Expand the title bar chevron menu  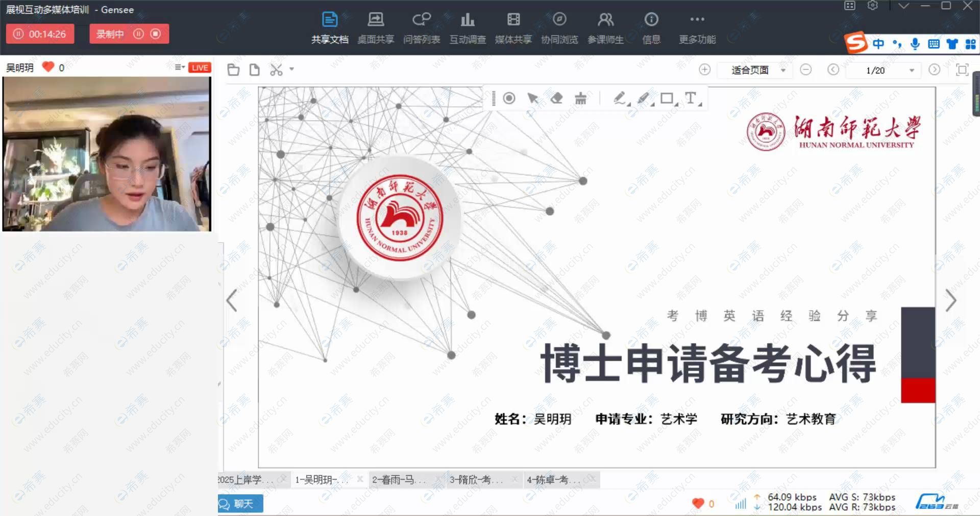point(903,6)
